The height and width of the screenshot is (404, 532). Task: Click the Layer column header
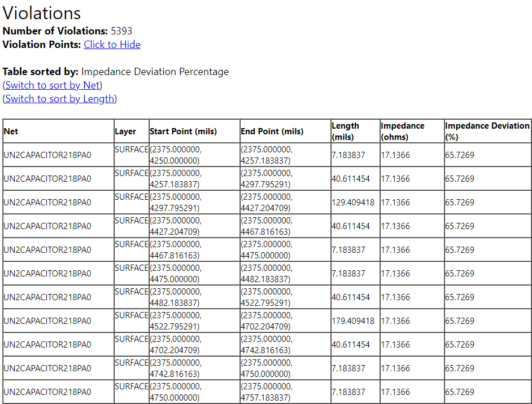pos(124,131)
